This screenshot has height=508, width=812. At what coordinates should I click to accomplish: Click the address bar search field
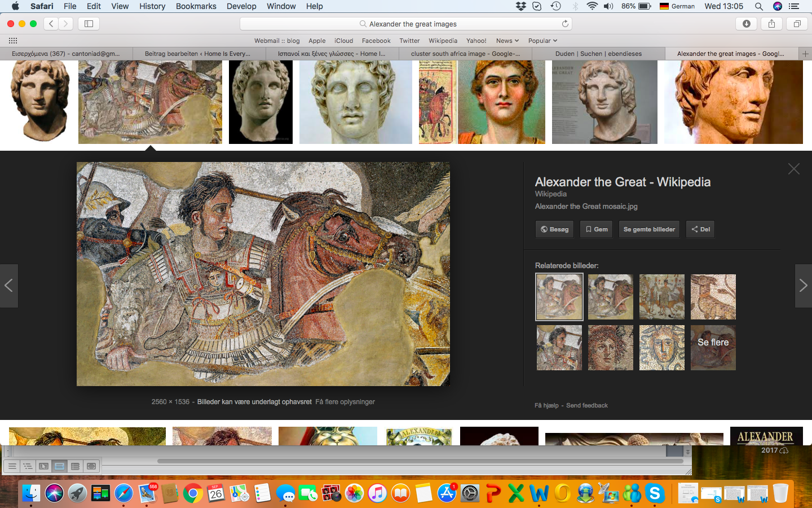click(x=406, y=24)
